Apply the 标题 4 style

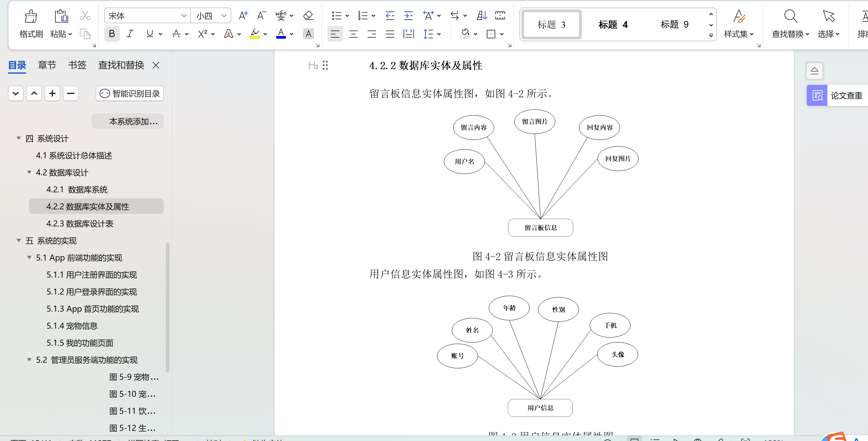click(613, 25)
